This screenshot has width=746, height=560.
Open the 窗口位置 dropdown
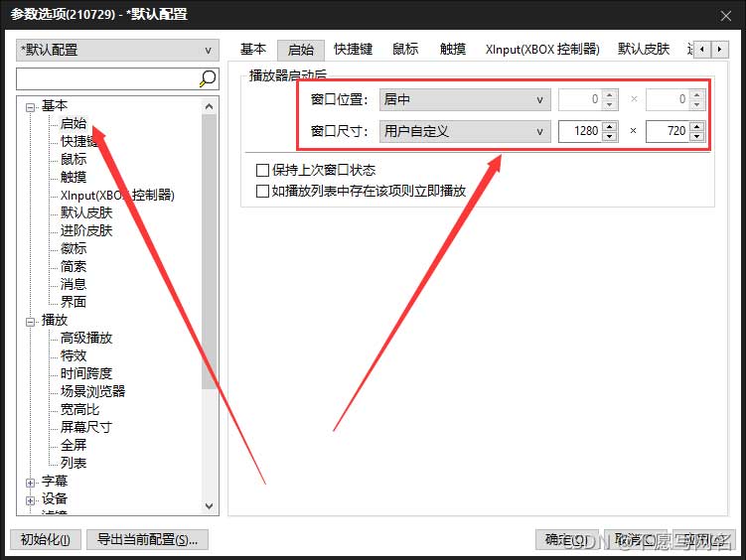(464, 99)
